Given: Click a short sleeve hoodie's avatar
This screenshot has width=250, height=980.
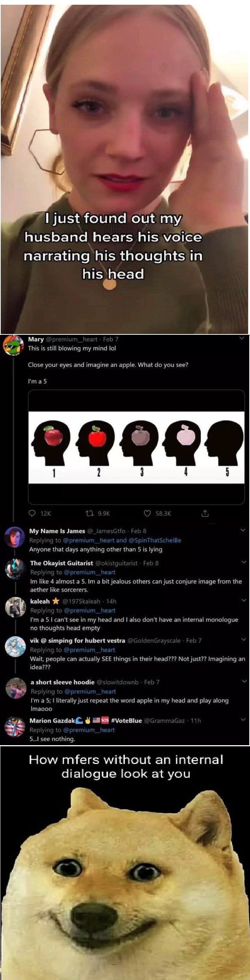Looking at the screenshot, I should 15,688.
